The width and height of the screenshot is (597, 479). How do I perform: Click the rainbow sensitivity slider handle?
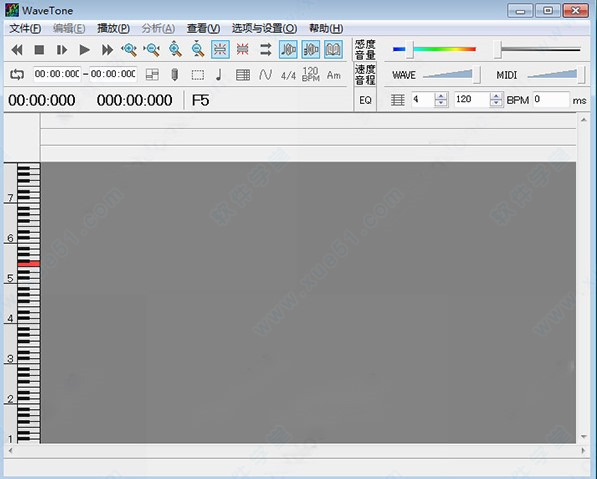[410, 49]
